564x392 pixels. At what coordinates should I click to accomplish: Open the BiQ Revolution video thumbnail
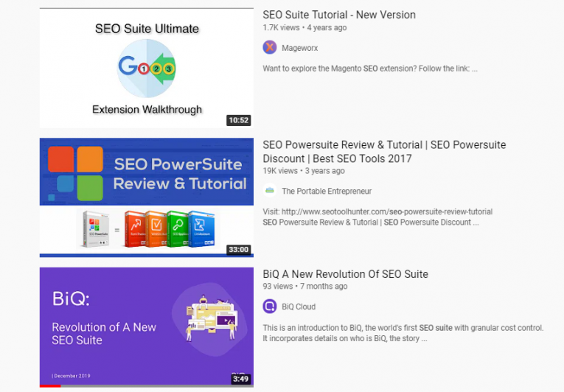point(147,327)
